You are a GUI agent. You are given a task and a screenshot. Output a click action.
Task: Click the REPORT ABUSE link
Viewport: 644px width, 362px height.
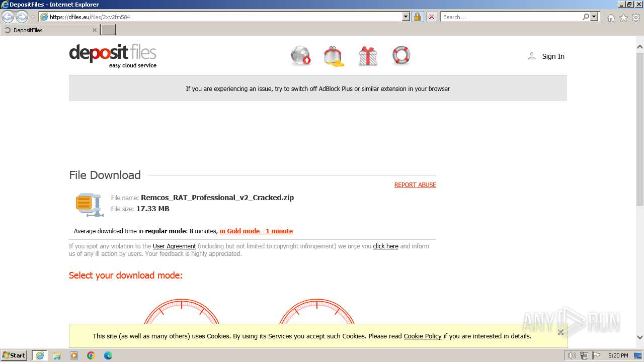point(415,185)
